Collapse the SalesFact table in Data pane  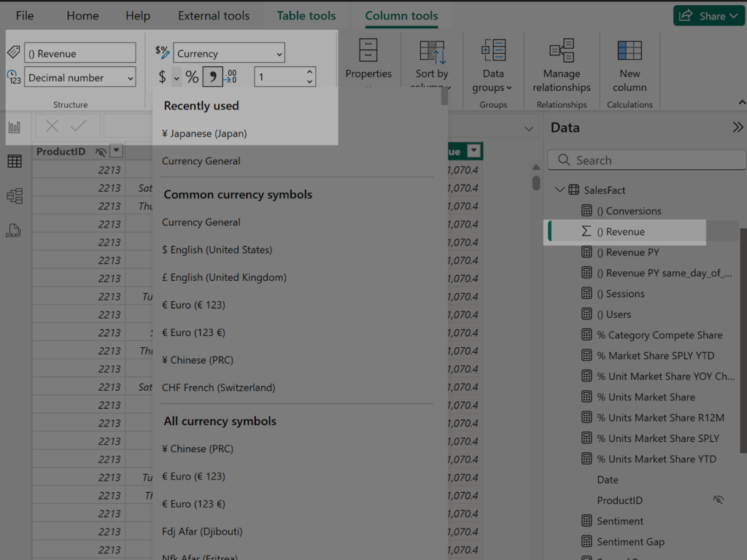point(560,190)
